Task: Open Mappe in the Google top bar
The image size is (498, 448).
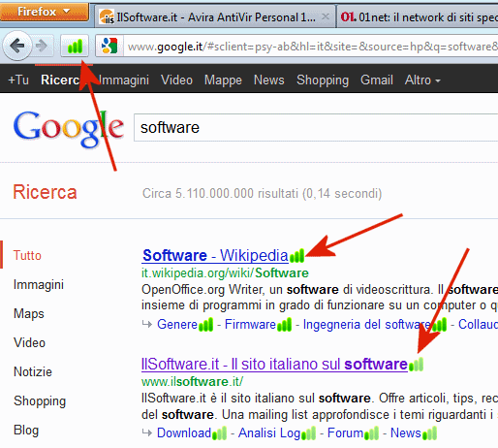Action: (223, 80)
